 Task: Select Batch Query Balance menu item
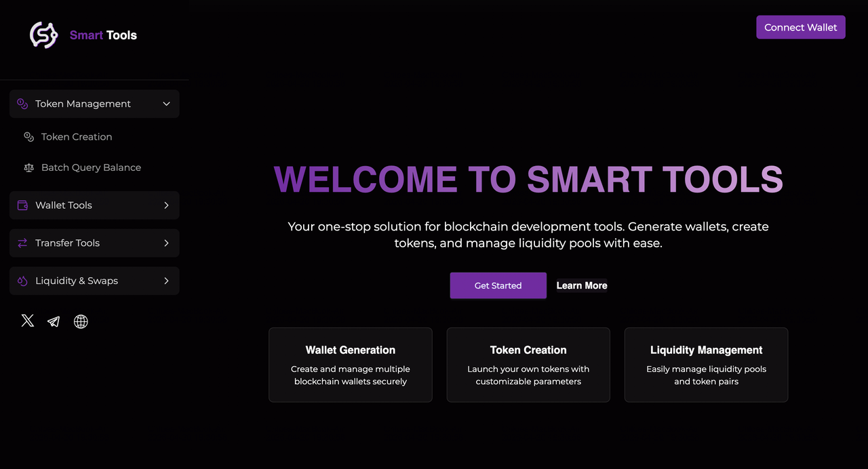(91, 167)
